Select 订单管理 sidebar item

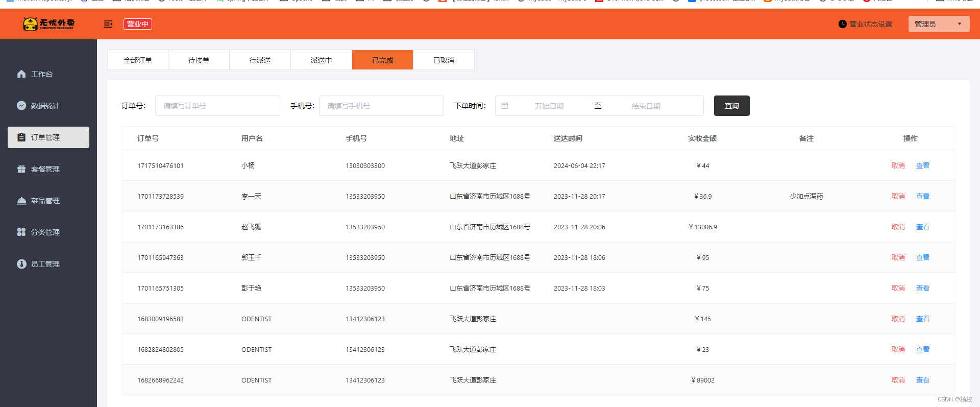point(48,137)
